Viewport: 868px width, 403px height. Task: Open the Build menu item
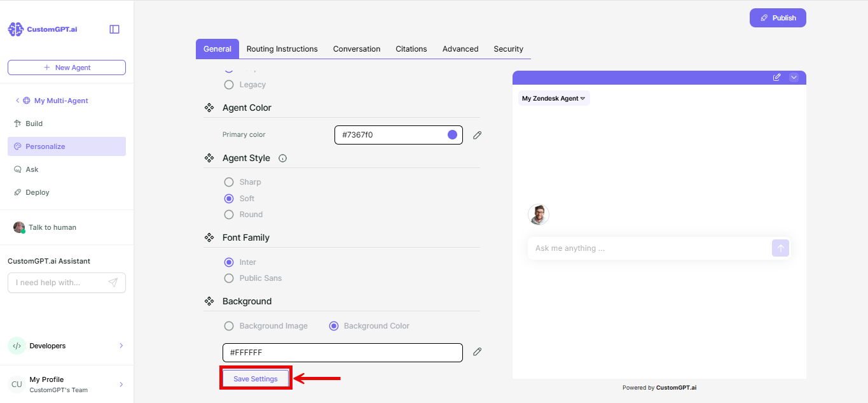[67, 124]
